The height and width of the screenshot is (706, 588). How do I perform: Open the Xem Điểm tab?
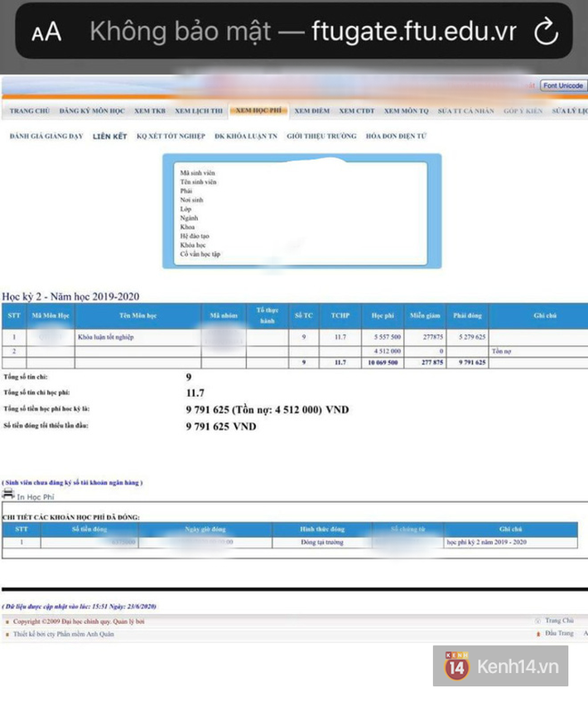pyautogui.click(x=312, y=110)
